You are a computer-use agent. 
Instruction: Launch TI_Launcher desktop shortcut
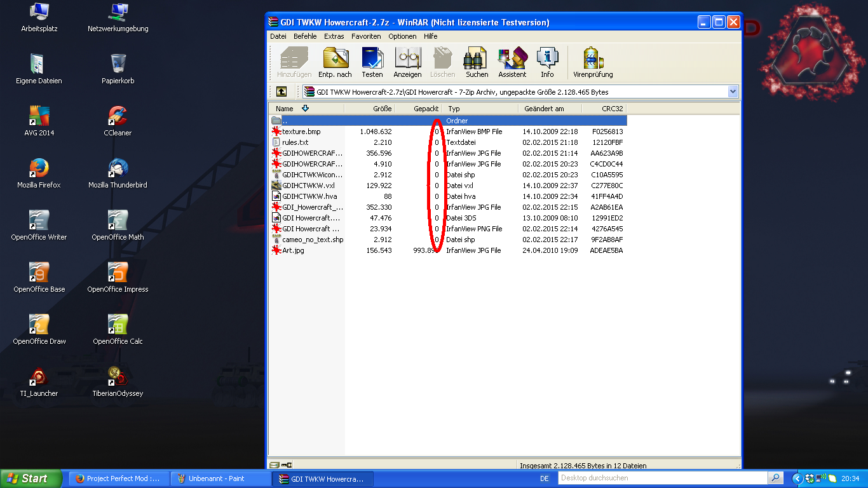pos(39,382)
